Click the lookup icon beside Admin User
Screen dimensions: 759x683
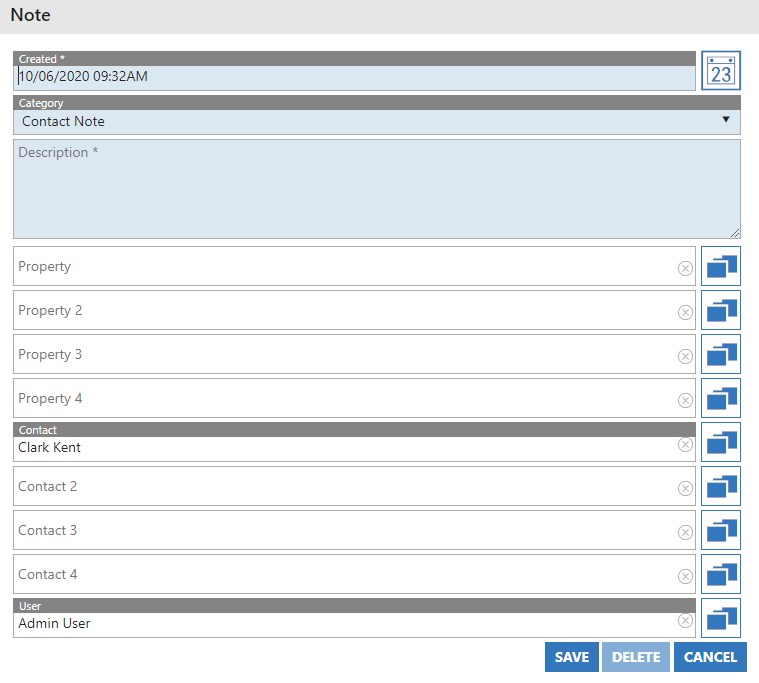pos(720,618)
